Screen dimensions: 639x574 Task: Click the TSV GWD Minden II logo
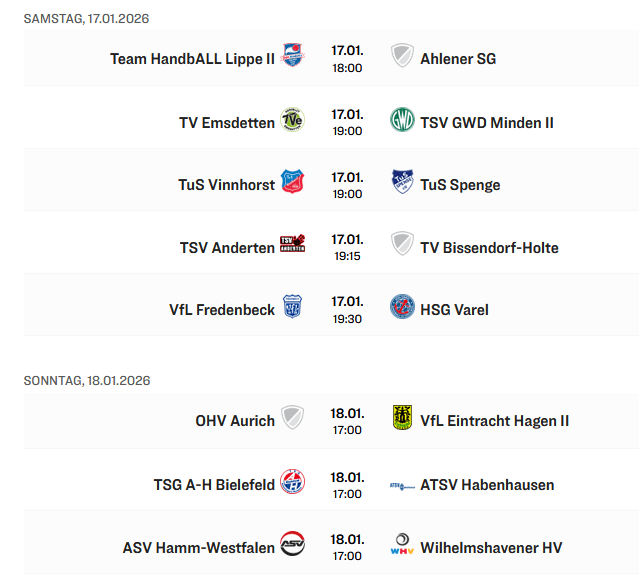(402, 121)
